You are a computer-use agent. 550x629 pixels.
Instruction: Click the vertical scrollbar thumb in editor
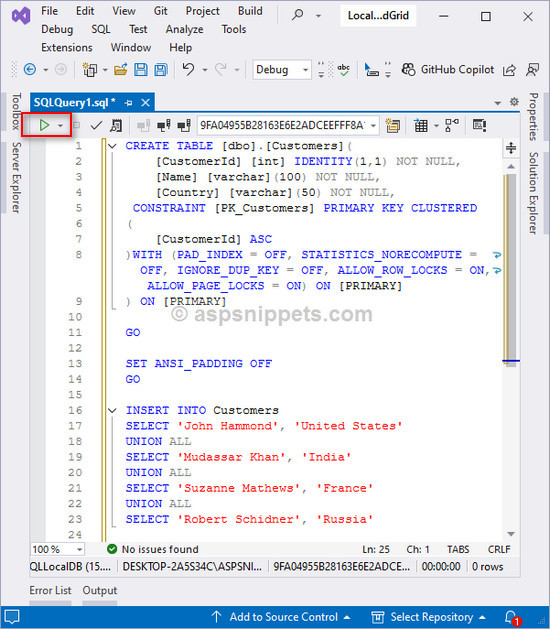coord(511,269)
